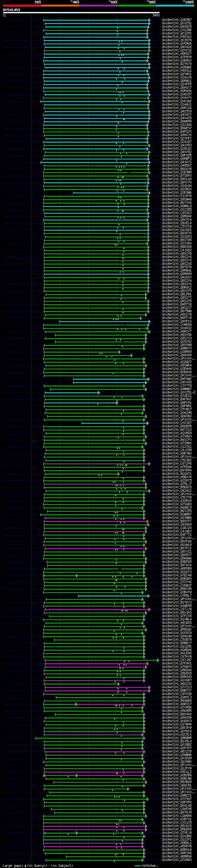Select label UniRef100_Q9AXN2

click(177, 416)
